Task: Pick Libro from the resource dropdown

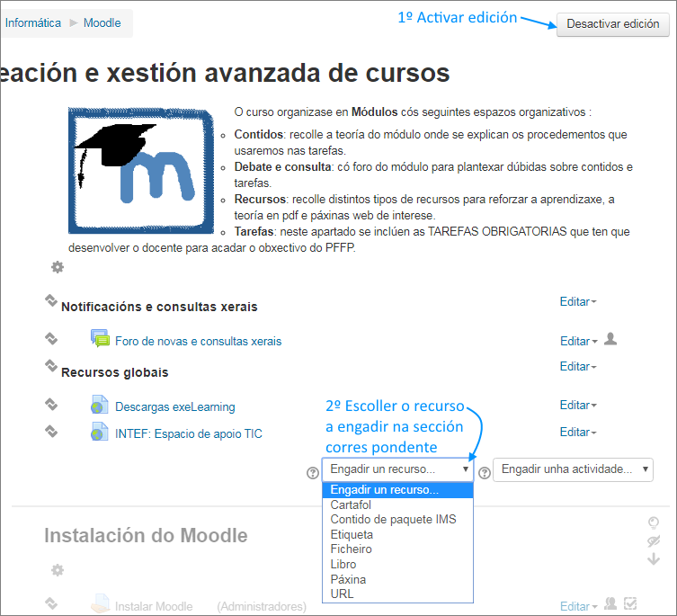Action: click(397, 565)
